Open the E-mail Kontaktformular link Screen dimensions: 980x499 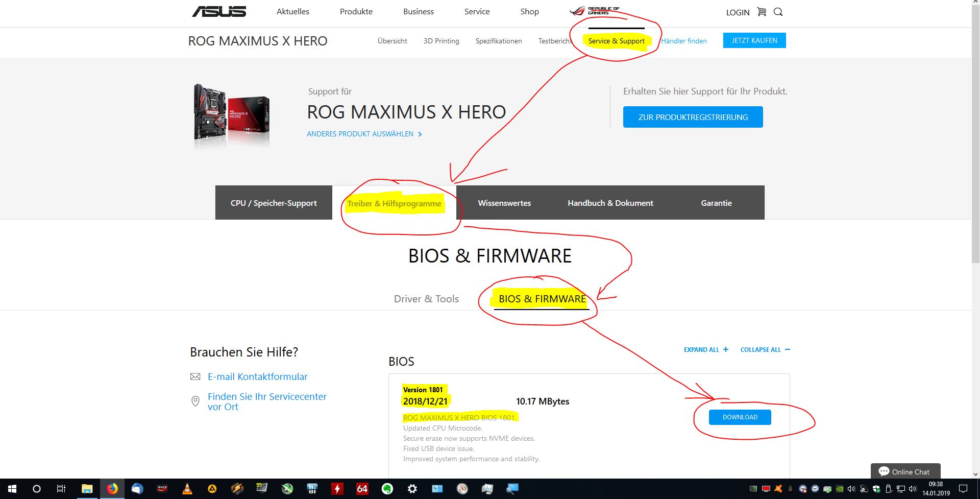tap(258, 377)
